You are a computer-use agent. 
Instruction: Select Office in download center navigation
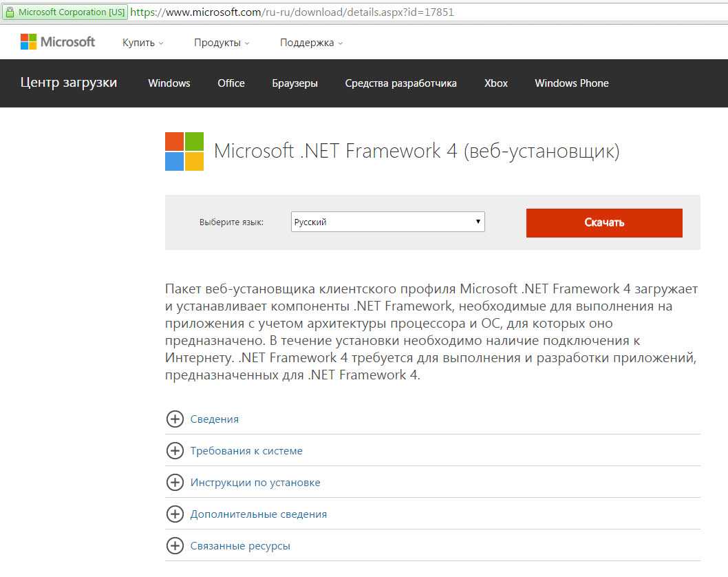(x=231, y=83)
